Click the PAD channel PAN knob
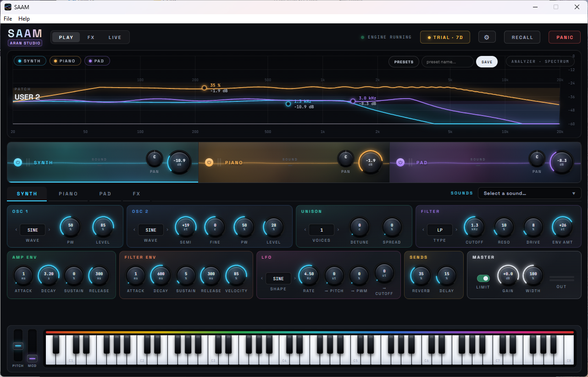 (x=537, y=158)
